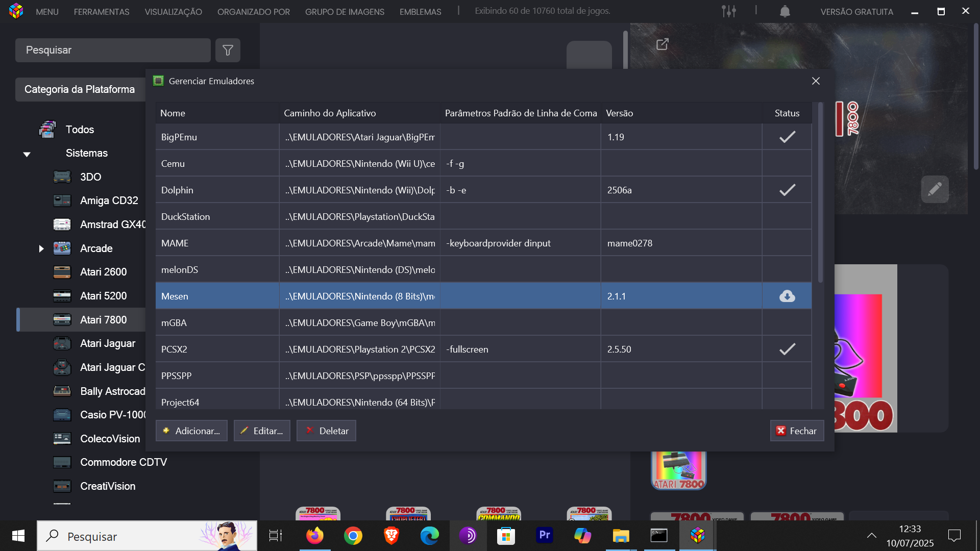The image size is (980, 551).
Task: Sort by the Versão column header
Action: tap(681, 113)
